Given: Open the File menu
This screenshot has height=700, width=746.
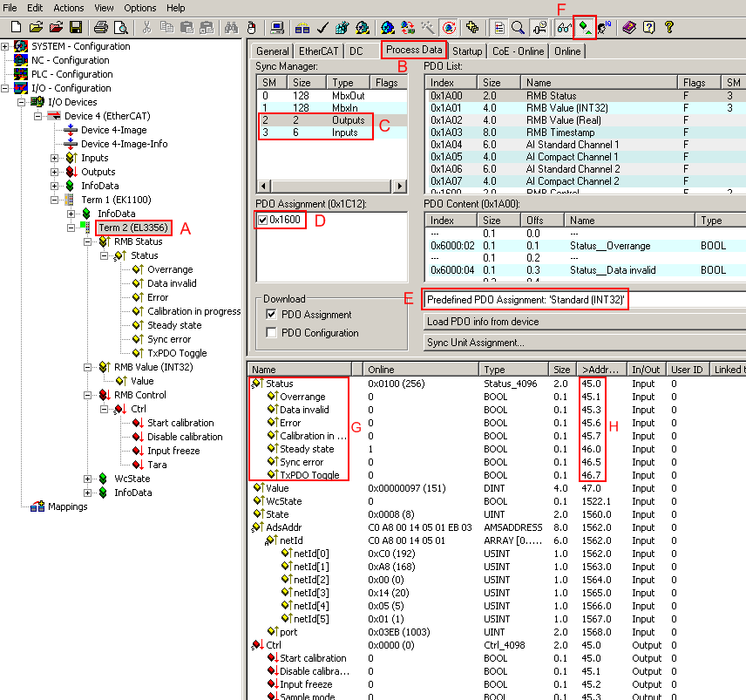Looking at the screenshot, I should (10, 8).
